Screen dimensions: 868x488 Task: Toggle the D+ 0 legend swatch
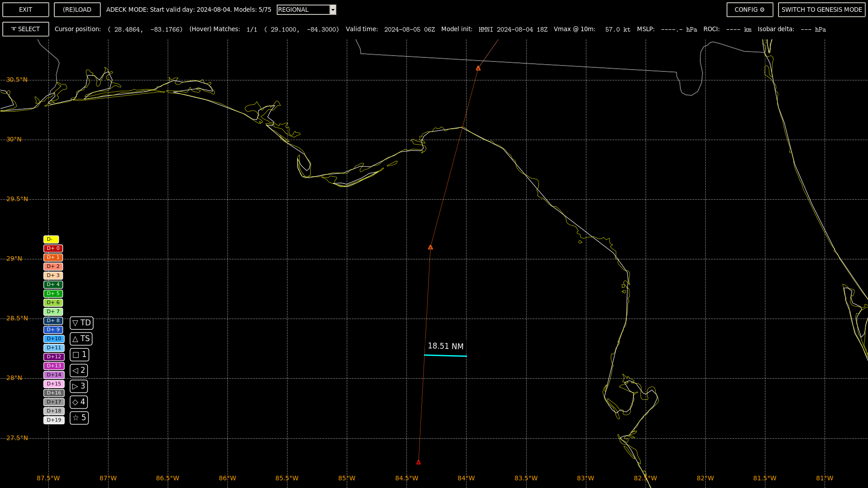pos(53,249)
